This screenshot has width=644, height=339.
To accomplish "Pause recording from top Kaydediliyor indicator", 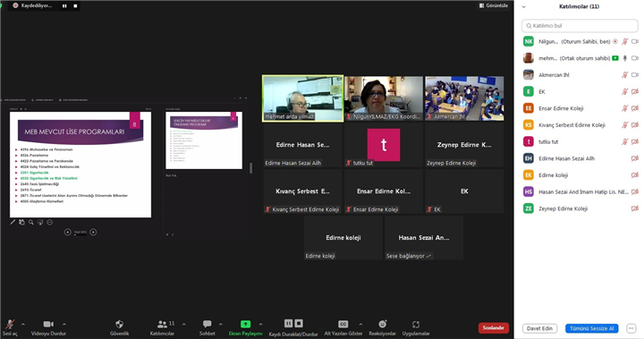I will click(64, 5).
